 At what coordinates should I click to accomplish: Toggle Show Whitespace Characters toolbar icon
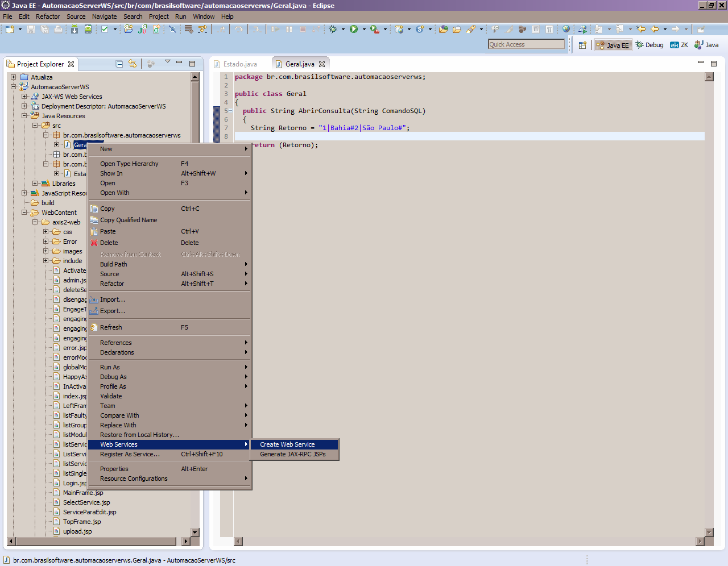pos(549,29)
